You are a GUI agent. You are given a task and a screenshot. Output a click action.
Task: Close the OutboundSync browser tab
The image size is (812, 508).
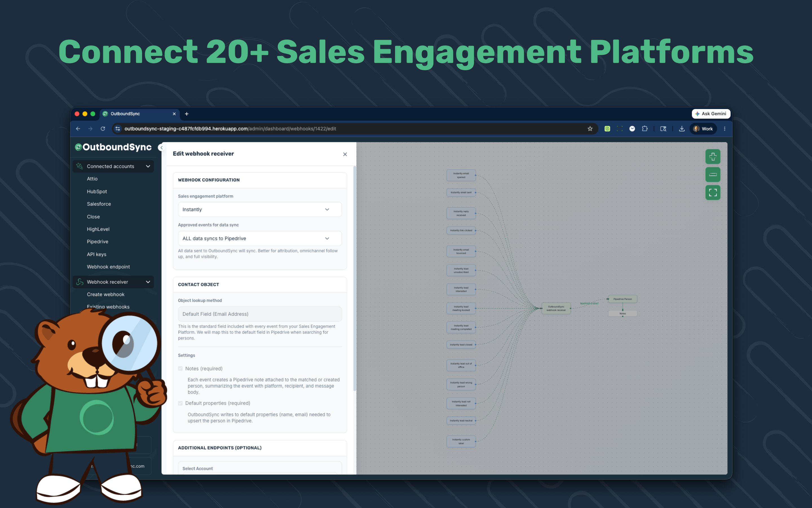(174, 114)
